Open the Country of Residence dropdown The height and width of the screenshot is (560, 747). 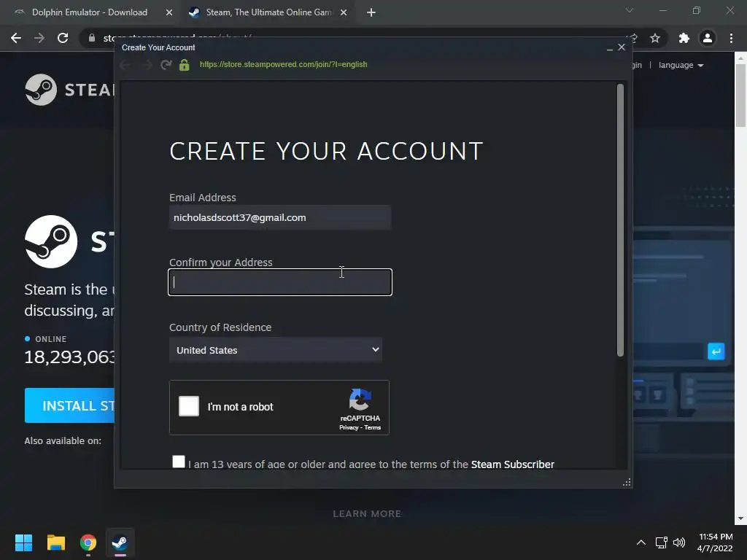click(276, 350)
